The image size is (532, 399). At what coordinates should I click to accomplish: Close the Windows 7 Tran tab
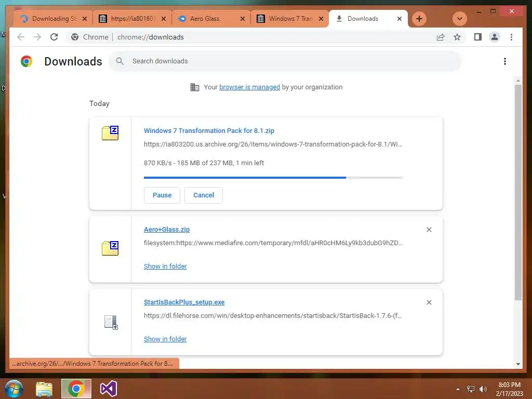pyautogui.click(x=321, y=19)
